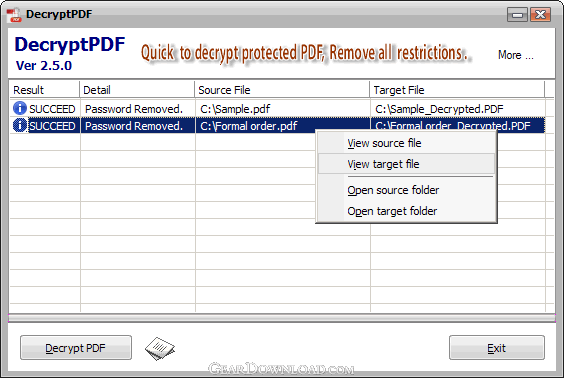Sort by the Source File column header
Image resolution: width=564 pixels, height=378 pixels.
tap(282, 90)
